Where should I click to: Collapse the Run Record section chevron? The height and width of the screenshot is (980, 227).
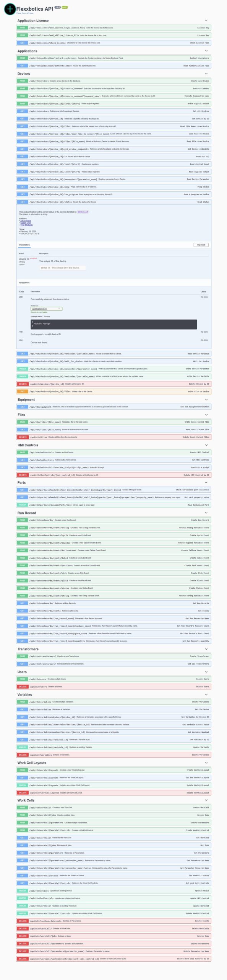pyautogui.click(x=206, y=513)
